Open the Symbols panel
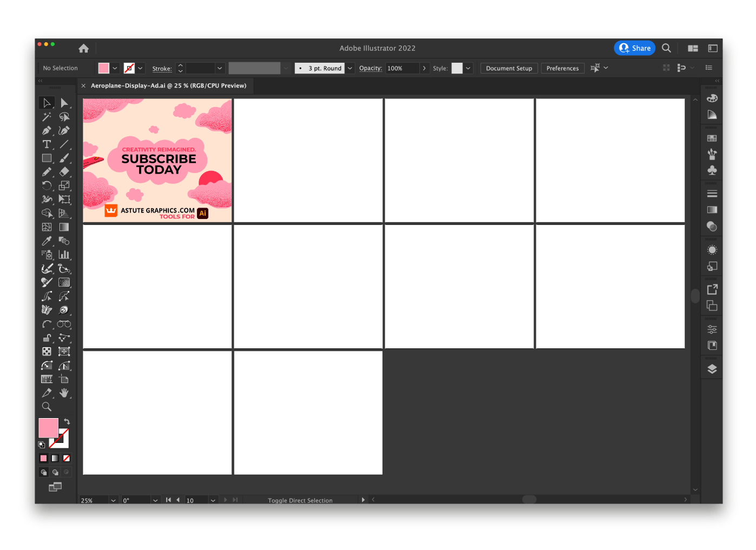The height and width of the screenshot is (550, 756). 712,170
